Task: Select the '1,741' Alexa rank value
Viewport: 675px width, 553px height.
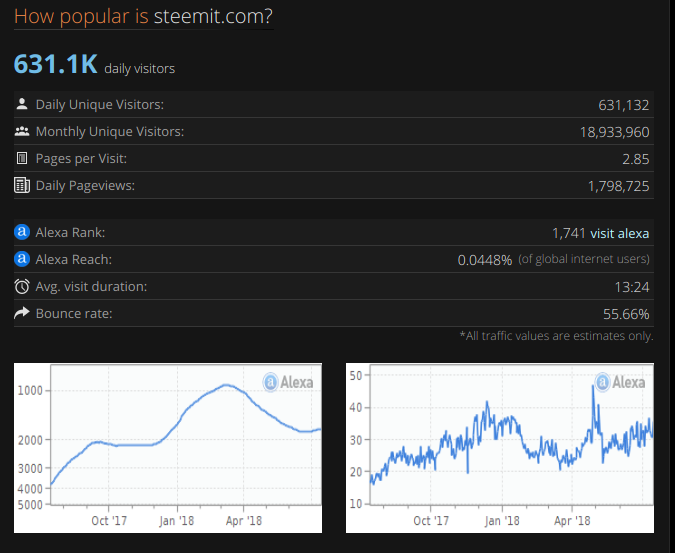Action: [x=569, y=233]
